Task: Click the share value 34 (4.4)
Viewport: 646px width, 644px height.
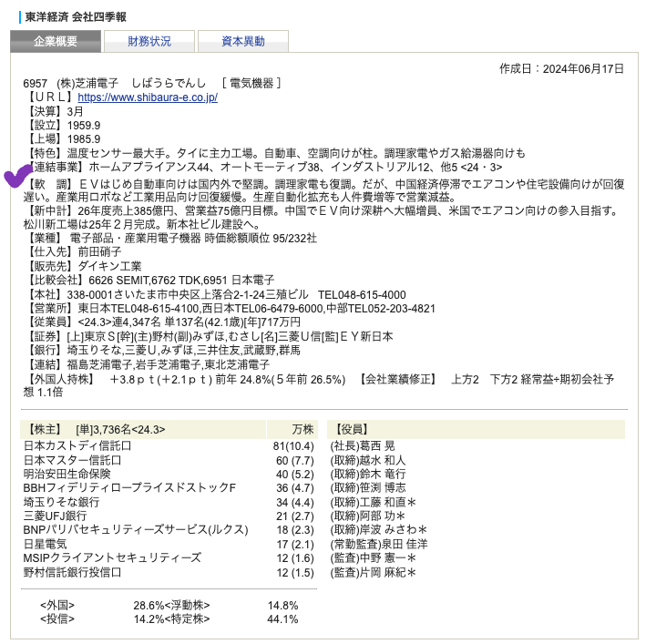Action: [x=295, y=502]
